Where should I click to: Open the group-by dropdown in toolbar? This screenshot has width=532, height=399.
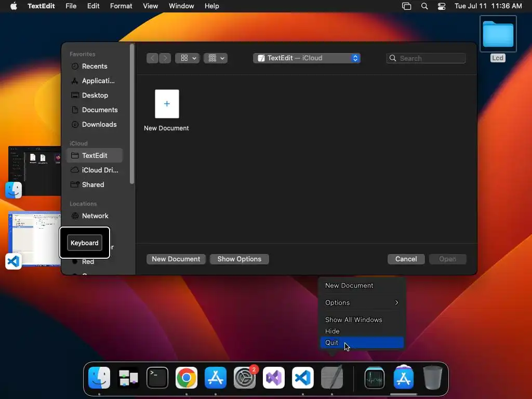click(x=216, y=58)
